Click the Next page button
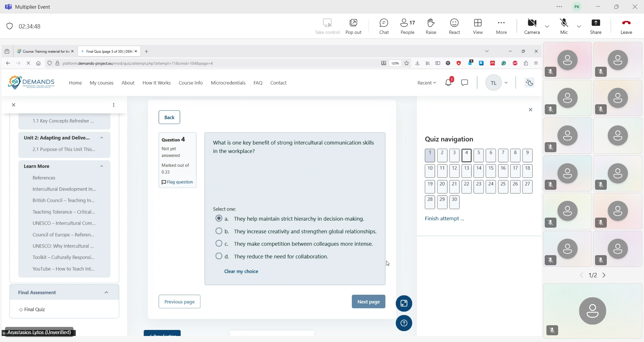This screenshot has width=644, height=342. pyautogui.click(x=368, y=302)
